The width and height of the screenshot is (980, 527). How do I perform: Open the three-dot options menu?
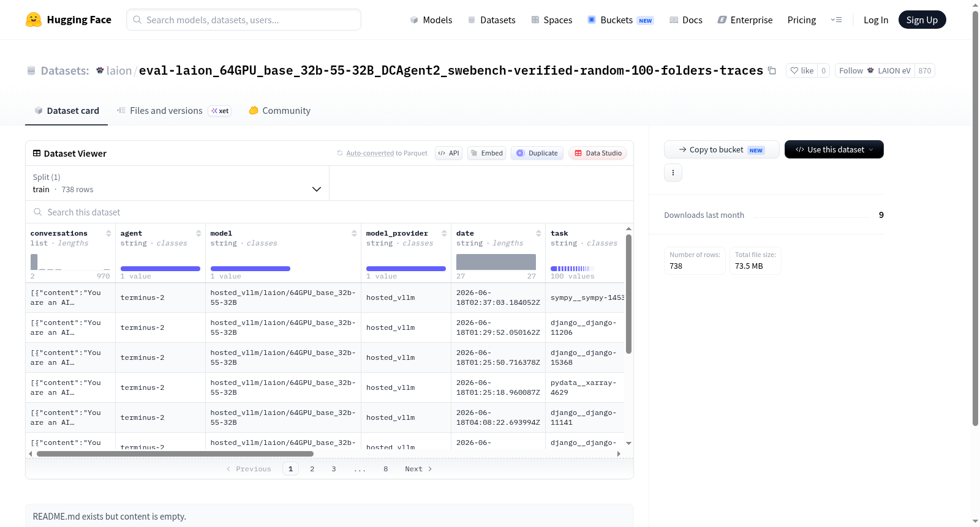[x=673, y=173]
